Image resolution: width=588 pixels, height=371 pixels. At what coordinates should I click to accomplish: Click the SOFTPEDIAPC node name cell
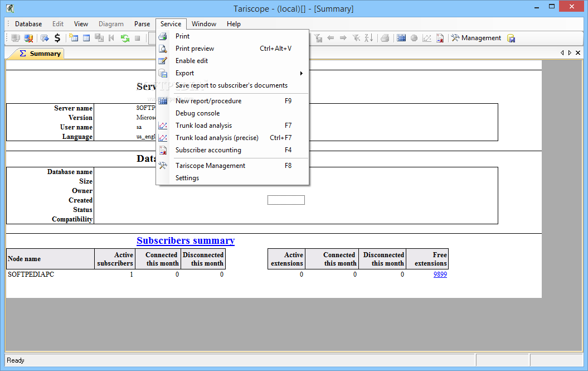pyautogui.click(x=31, y=274)
